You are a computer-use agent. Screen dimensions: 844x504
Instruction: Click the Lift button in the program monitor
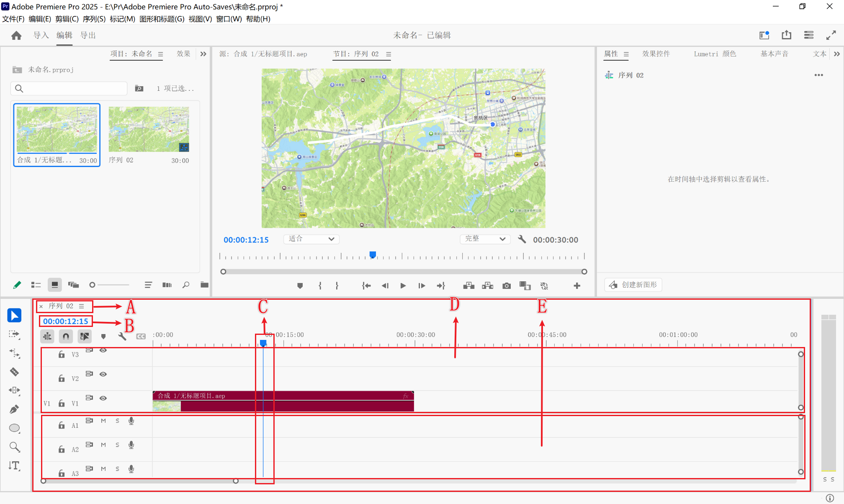(469, 285)
